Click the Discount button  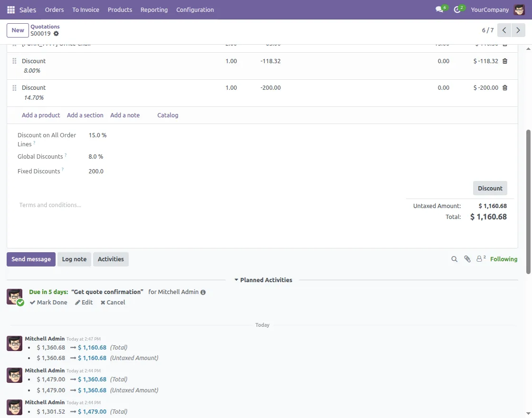point(490,188)
